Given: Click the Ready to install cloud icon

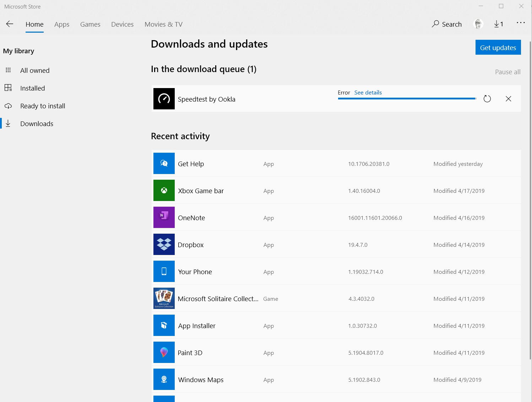Looking at the screenshot, I should coord(8,106).
